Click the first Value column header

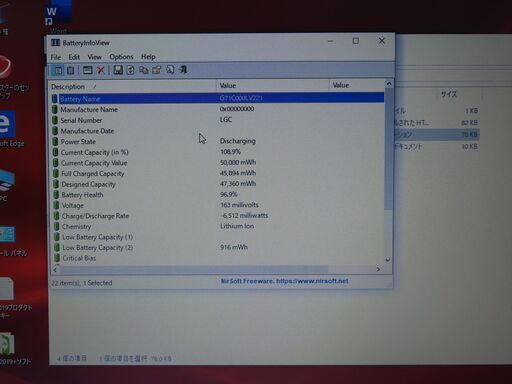[273, 85]
